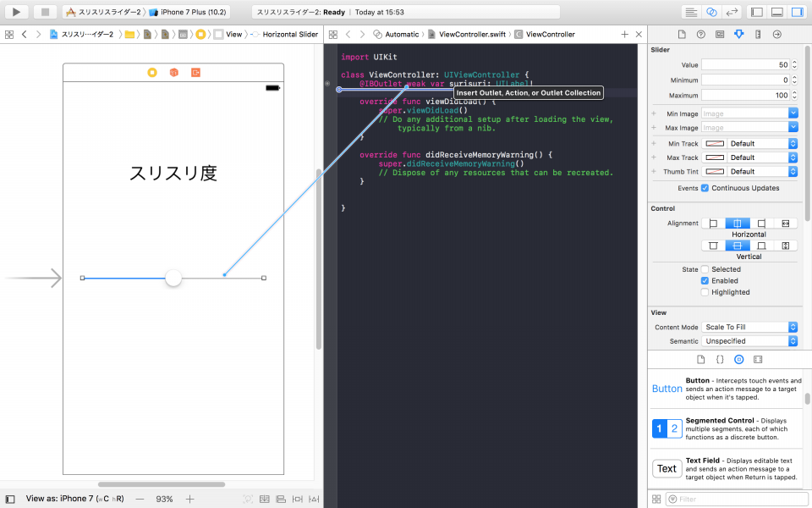Screen dimensions: 812x508
Task: Add a new assistant editor pane
Action: (624, 34)
